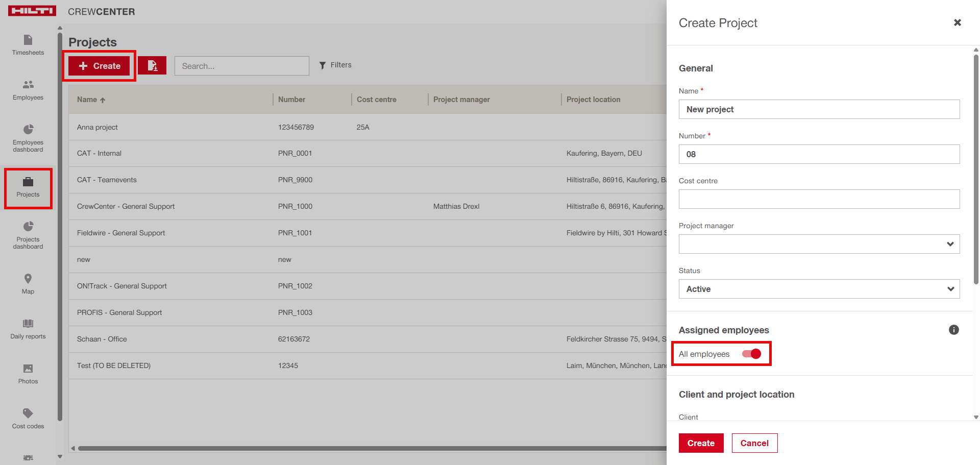This screenshot has height=465, width=980.
Task: Click the Name field containing New project
Action: pyautogui.click(x=819, y=109)
